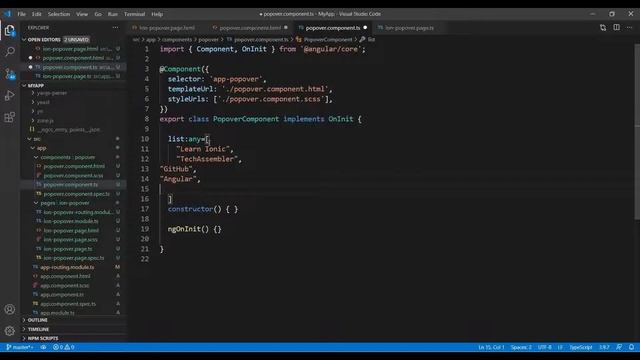This screenshot has width=640, height=360.
Task: Open the Manage gear settings icon
Action: coord(10,331)
